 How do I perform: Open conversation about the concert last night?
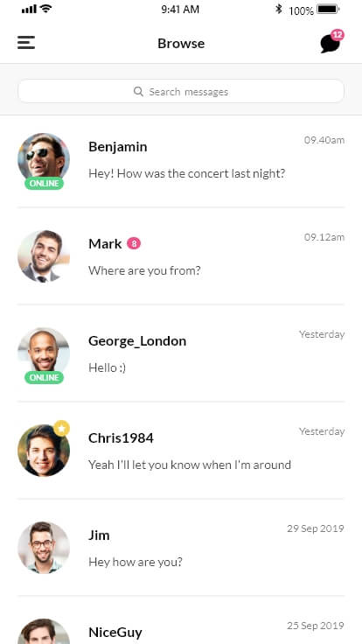point(181,161)
